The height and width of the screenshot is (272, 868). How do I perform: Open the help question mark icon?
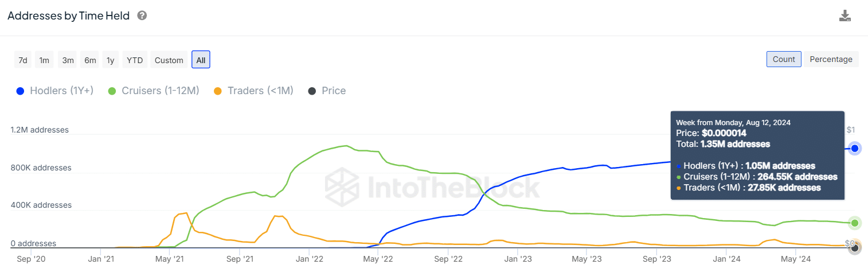click(142, 15)
